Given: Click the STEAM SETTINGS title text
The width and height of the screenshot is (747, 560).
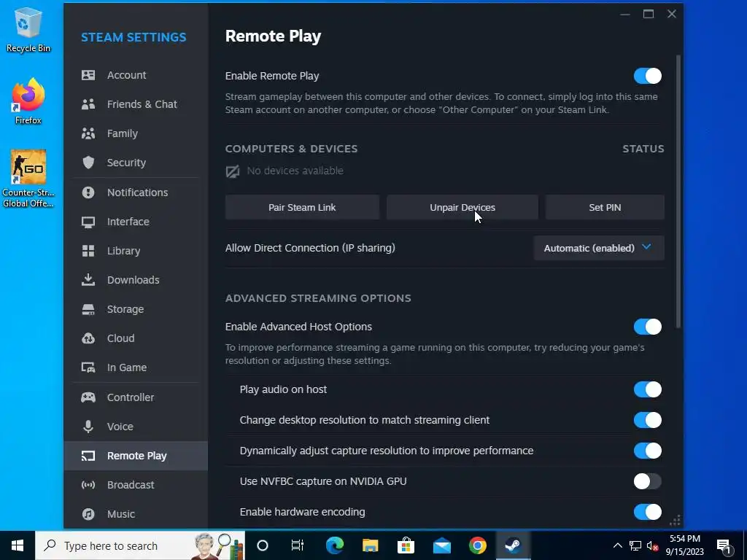Looking at the screenshot, I should coord(133,37).
